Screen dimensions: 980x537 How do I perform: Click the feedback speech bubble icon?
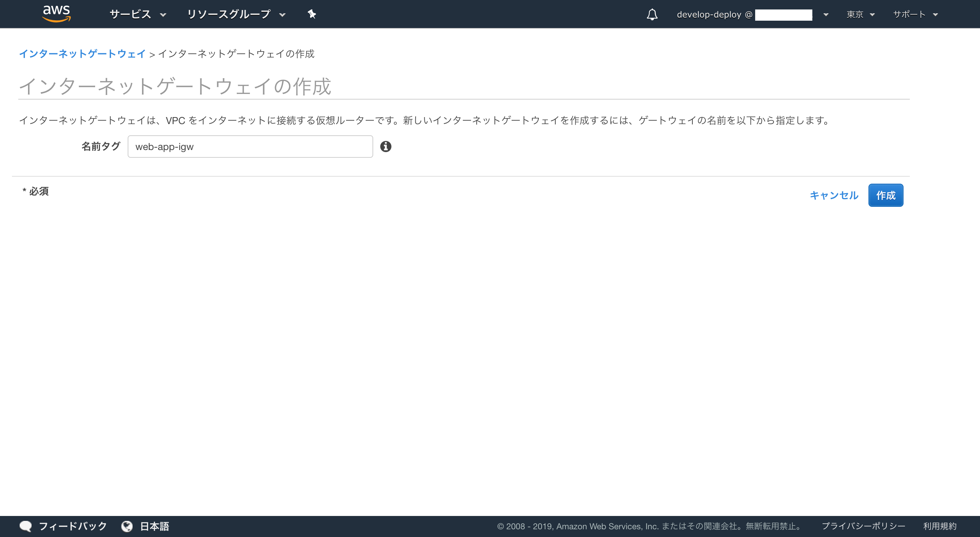(26, 526)
